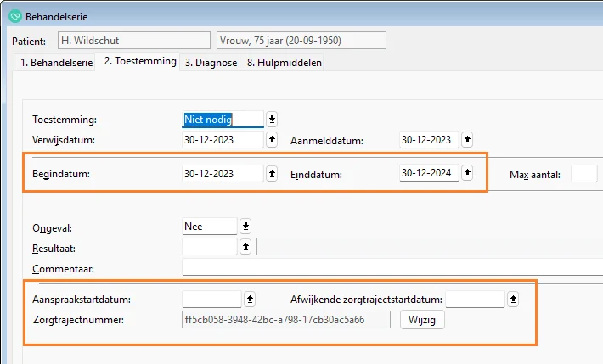Open the Toestemming dropdown arrow
The width and height of the screenshot is (603, 364).
(x=272, y=120)
